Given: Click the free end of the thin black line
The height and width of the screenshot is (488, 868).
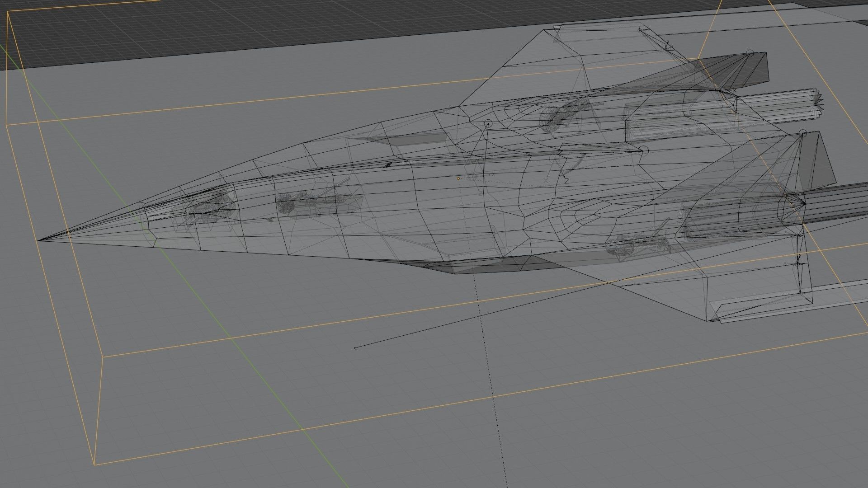Looking at the screenshot, I should 355,347.
